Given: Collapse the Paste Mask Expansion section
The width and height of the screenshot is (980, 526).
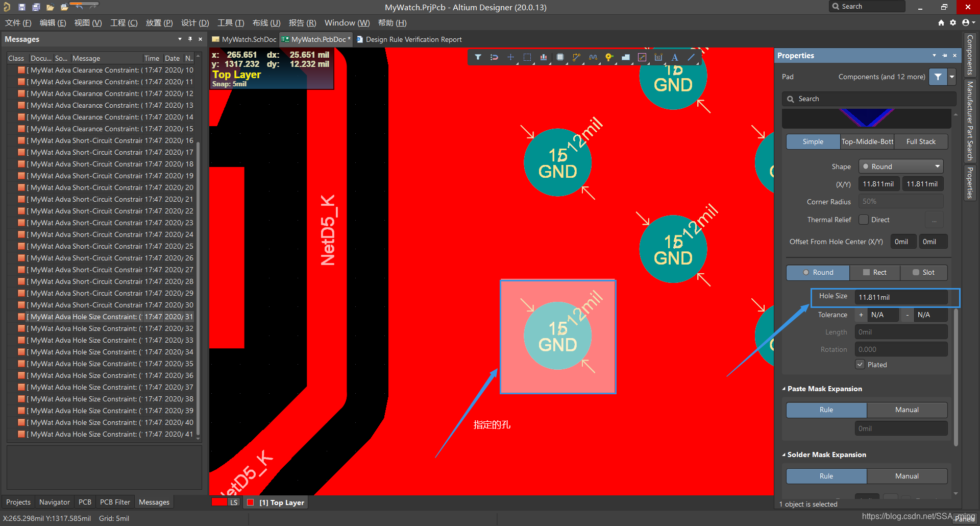Looking at the screenshot, I should [784, 389].
